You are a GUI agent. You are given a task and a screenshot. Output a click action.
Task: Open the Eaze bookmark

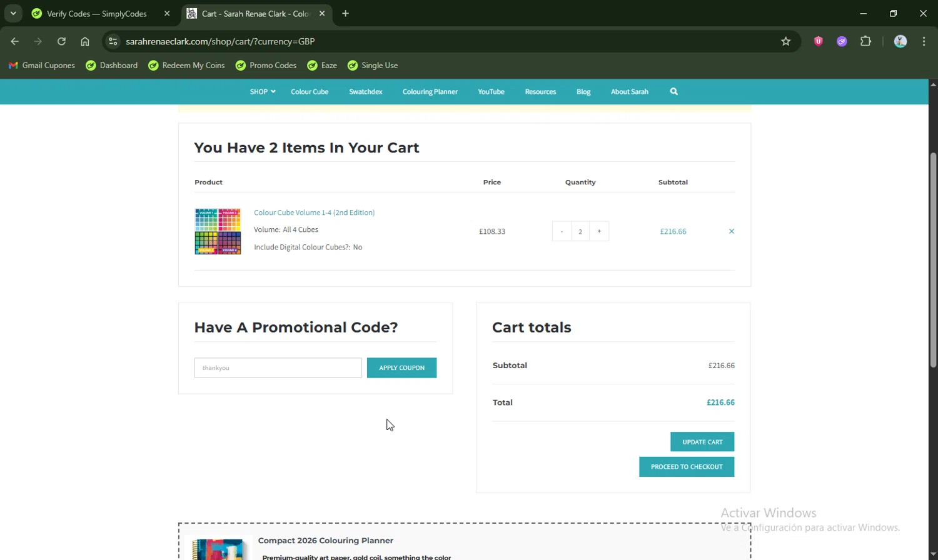(x=322, y=65)
